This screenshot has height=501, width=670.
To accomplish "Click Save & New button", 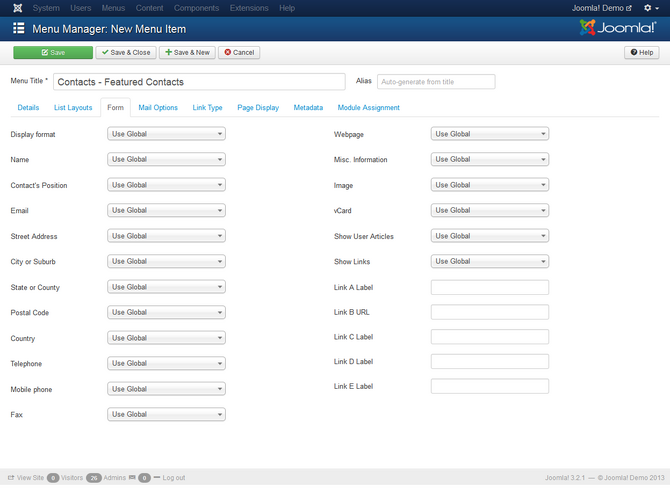I will pyautogui.click(x=187, y=52).
